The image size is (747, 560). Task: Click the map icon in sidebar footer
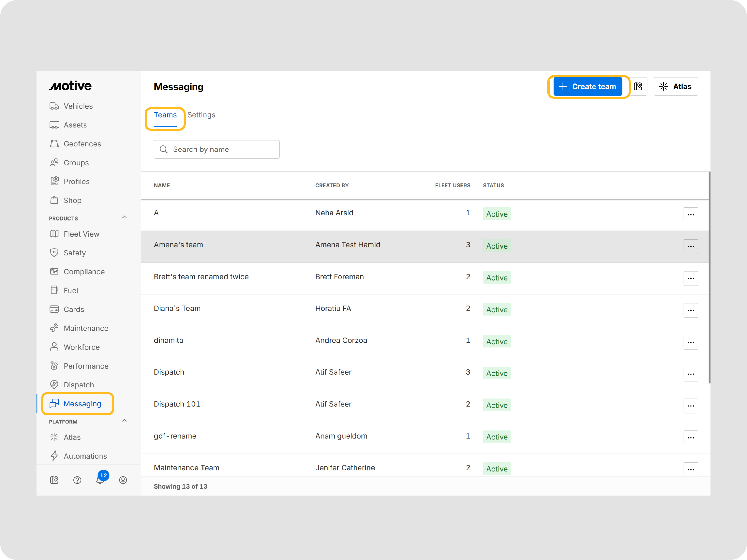[x=54, y=480]
